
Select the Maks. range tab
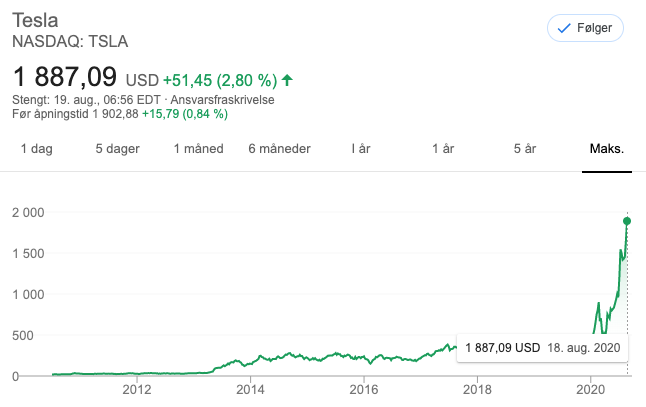(x=607, y=149)
